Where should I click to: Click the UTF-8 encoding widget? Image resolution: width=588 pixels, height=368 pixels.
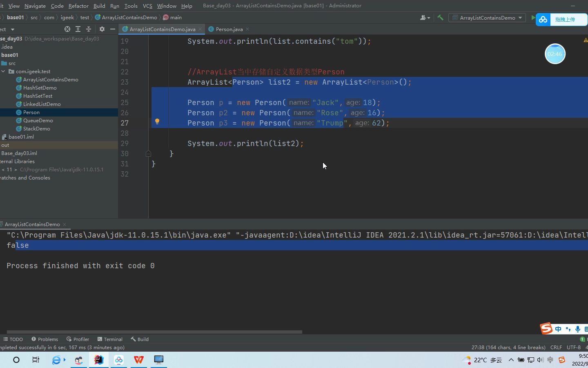574,348
